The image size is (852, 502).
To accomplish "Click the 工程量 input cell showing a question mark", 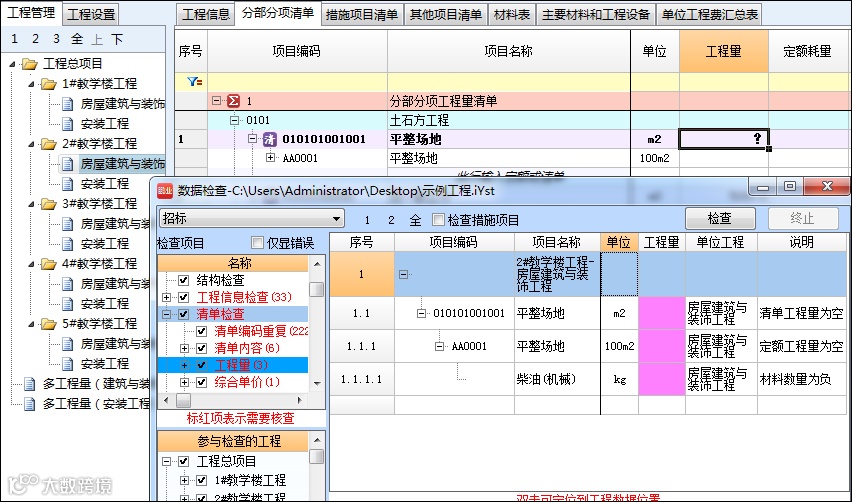I will [723, 139].
